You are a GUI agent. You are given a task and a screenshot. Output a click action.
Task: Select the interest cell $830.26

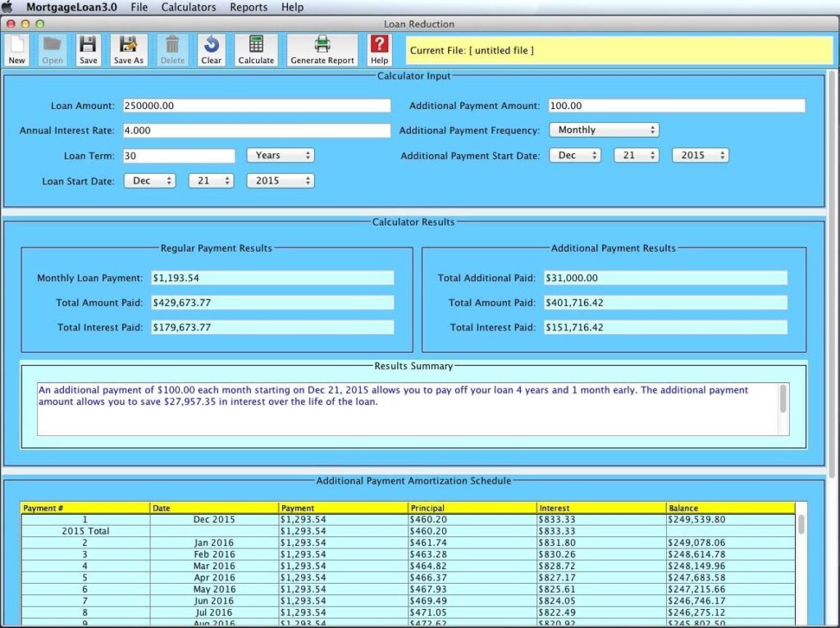tap(601, 555)
